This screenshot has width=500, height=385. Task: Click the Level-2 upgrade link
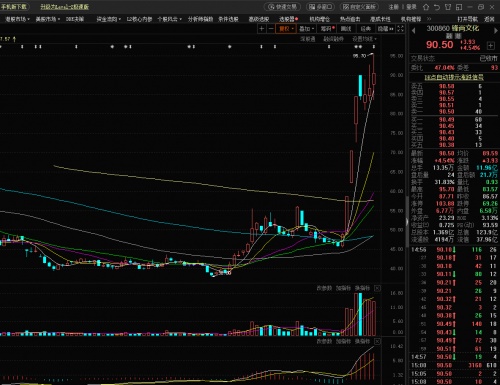click(x=65, y=7)
